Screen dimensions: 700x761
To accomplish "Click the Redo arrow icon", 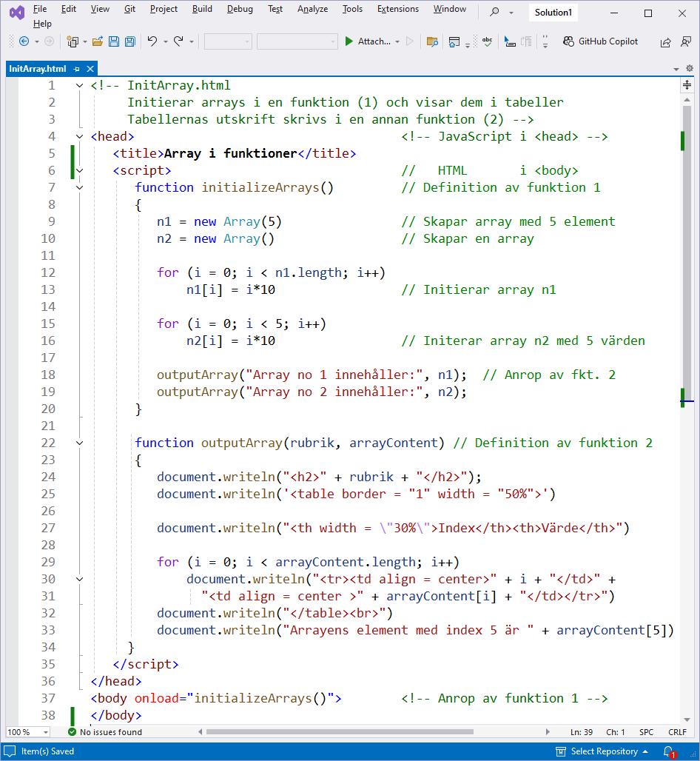I will 178,41.
